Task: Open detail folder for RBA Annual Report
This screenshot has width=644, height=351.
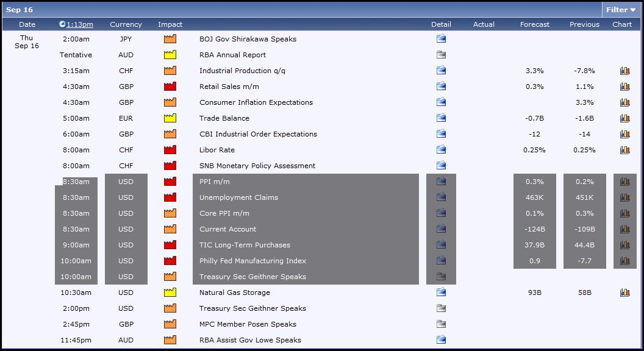Action: [441, 55]
